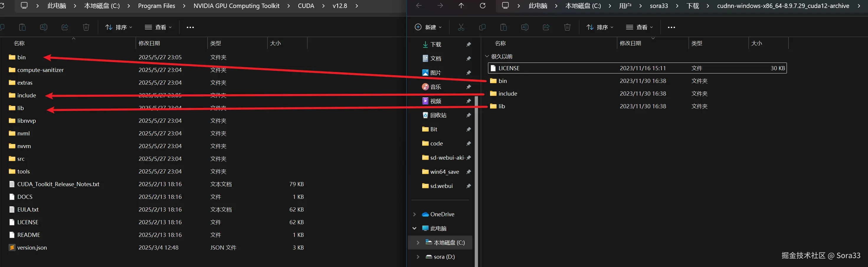Expand sora (D:) in the navigation tree
Screen dimensions: 868x267
click(x=418, y=257)
